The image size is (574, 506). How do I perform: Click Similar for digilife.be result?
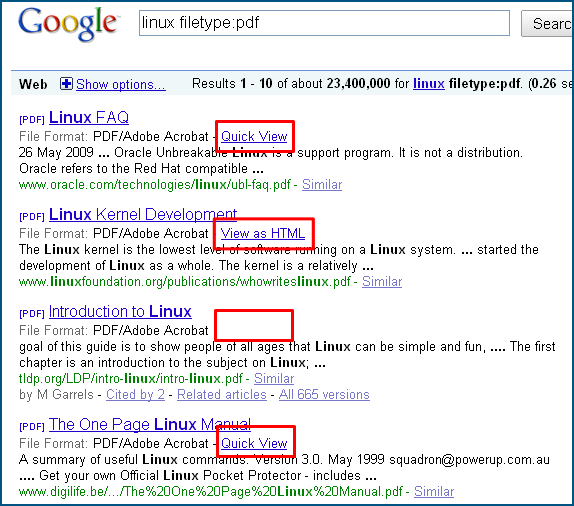pyautogui.click(x=434, y=491)
